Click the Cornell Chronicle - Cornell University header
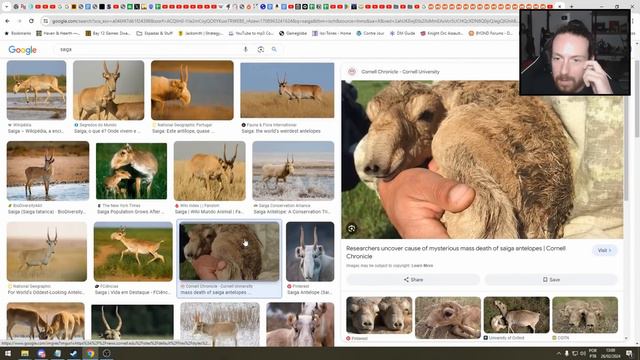The image size is (640, 360). pyautogui.click(x=400, y=72)
